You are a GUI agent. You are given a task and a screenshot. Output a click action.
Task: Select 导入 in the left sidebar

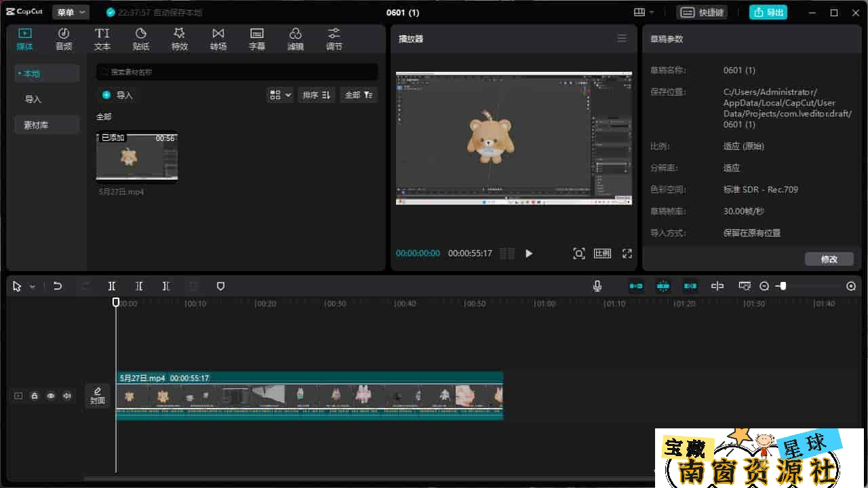[x=33, y=99]
